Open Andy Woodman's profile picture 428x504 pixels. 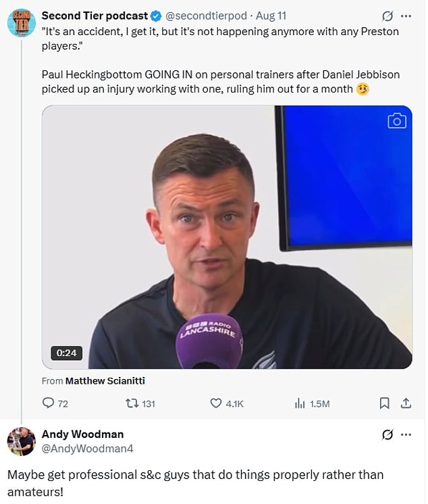(x=22, y=441)
